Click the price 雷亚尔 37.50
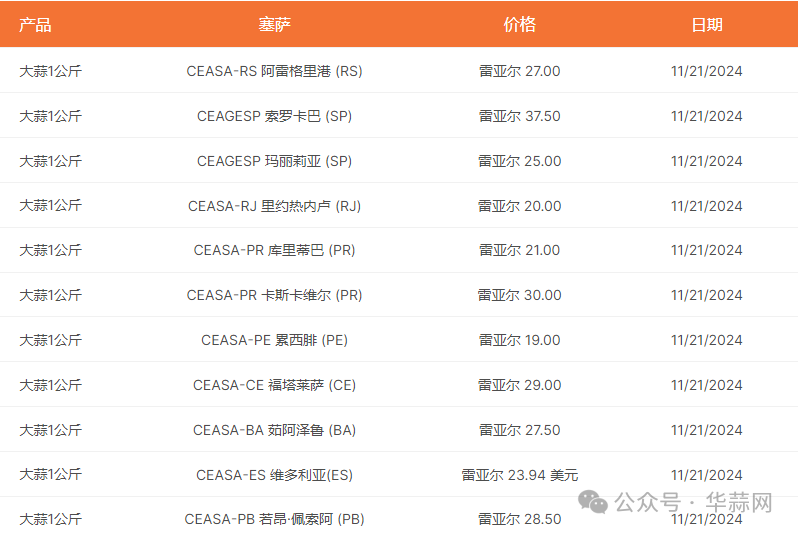Image resolution: width=798 pixels, height=534 pixels. [520, 116]
